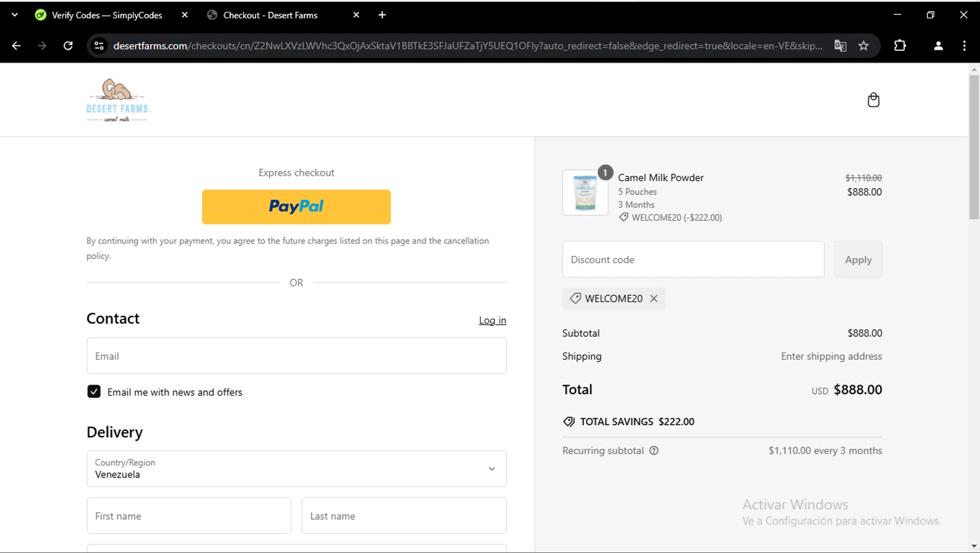This screenshot has width=980, height=553.
Task: Click the Camel Milk Powder product name
Action: pyautogui.click(x=661, y=178)
